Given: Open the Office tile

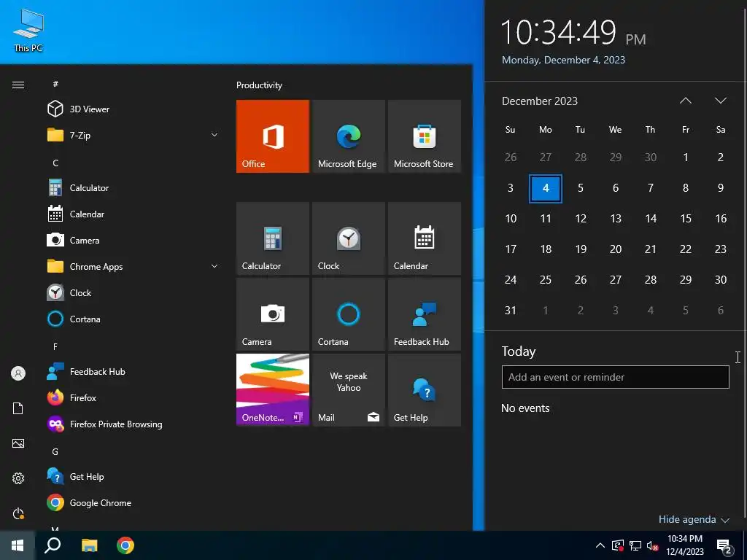Looking at the screenshot, I should point(273,136).
